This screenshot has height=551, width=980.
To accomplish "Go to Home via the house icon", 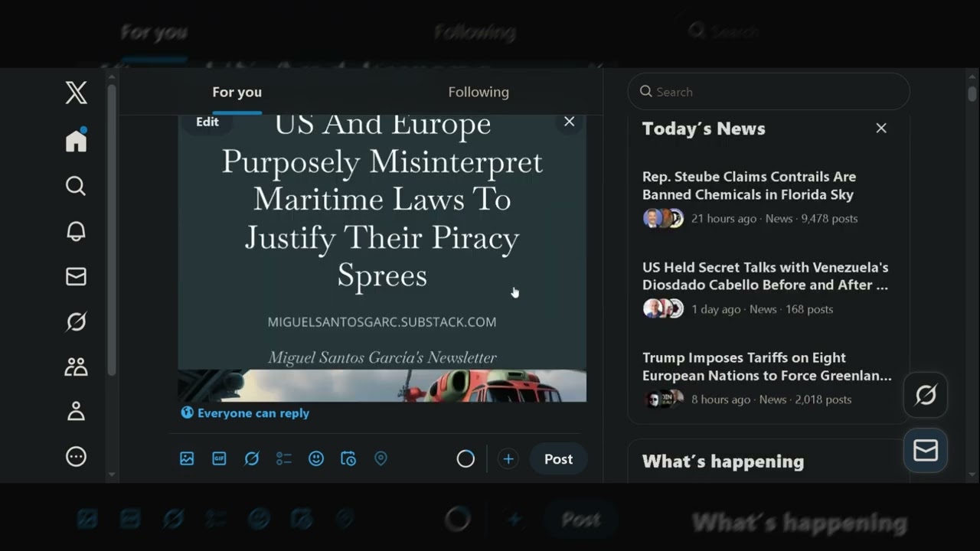I will (x=76, y=140).
